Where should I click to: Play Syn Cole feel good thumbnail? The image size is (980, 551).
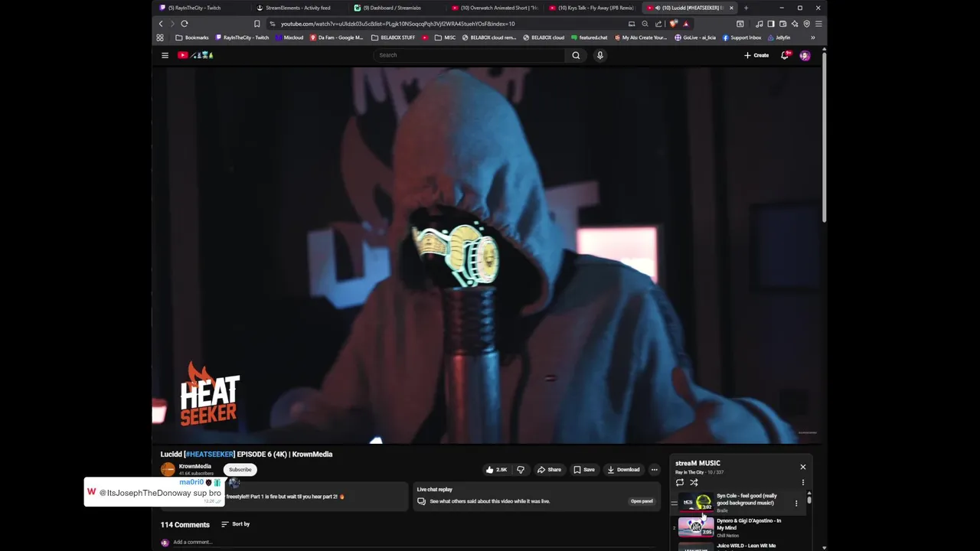pos(696,503)
